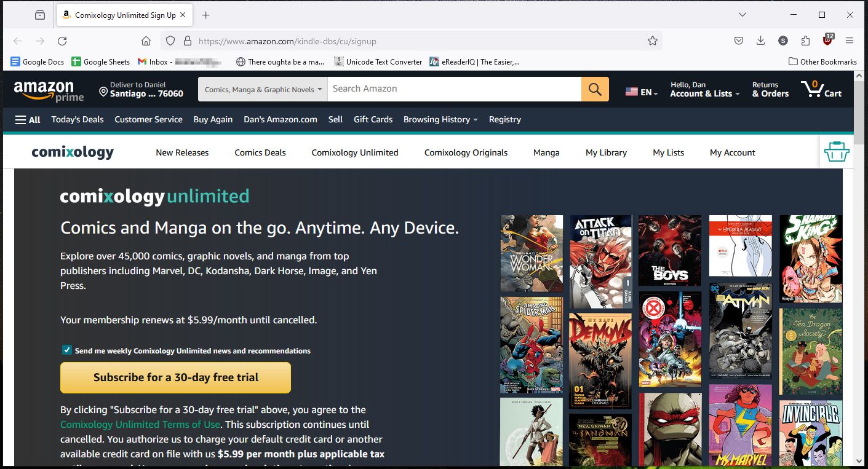Focus the Search Amazon field

coord(454,89)
